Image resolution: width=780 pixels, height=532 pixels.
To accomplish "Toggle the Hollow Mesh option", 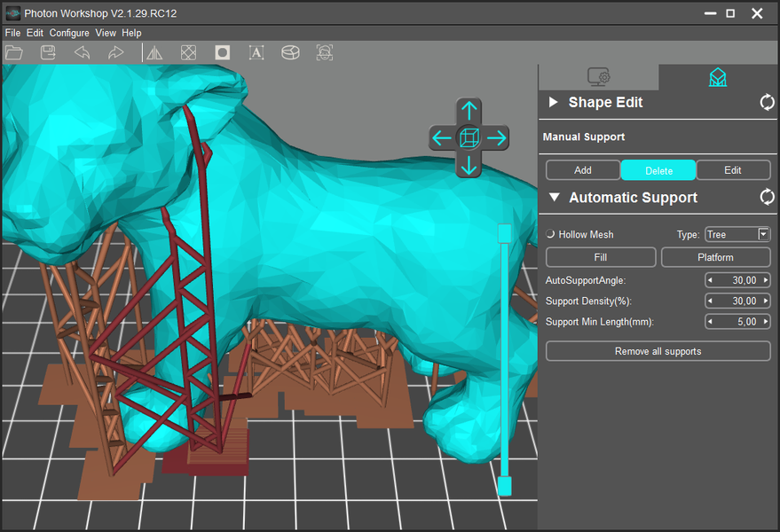I will coord(550,234).
